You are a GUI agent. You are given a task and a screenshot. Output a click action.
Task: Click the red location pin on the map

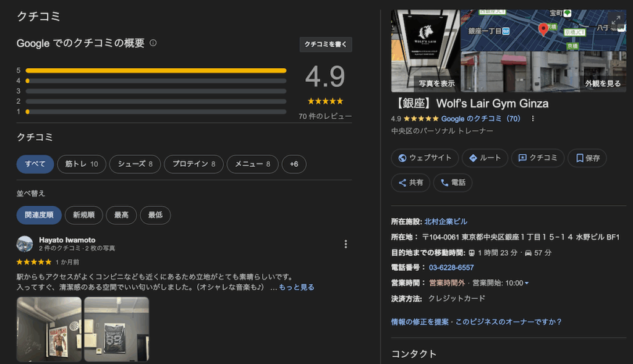[543, 28]
